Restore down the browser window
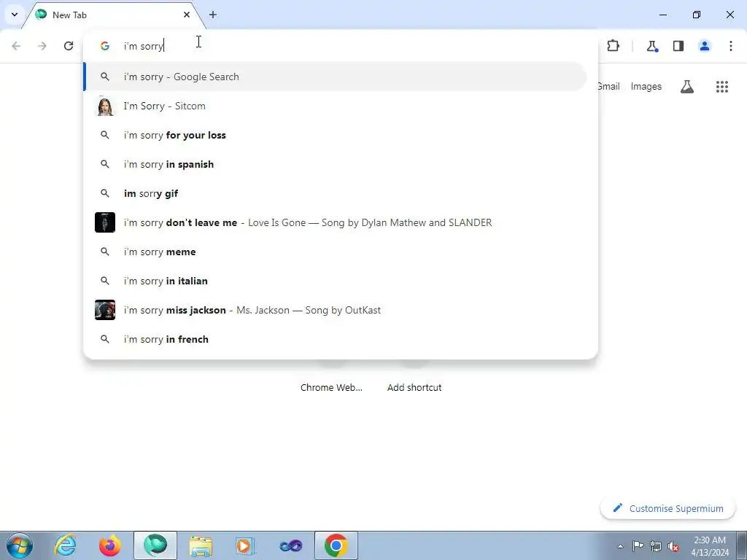This screenshot has height=560, width=747. pos(697,15)
